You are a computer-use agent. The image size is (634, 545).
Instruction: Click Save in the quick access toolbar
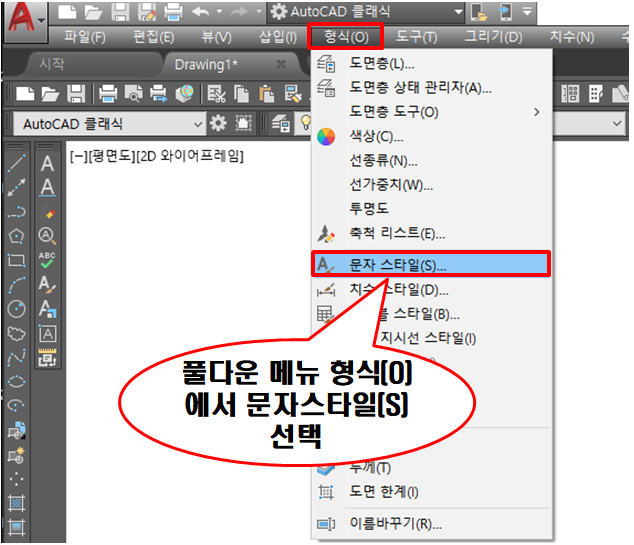click(x=120, y=12)
